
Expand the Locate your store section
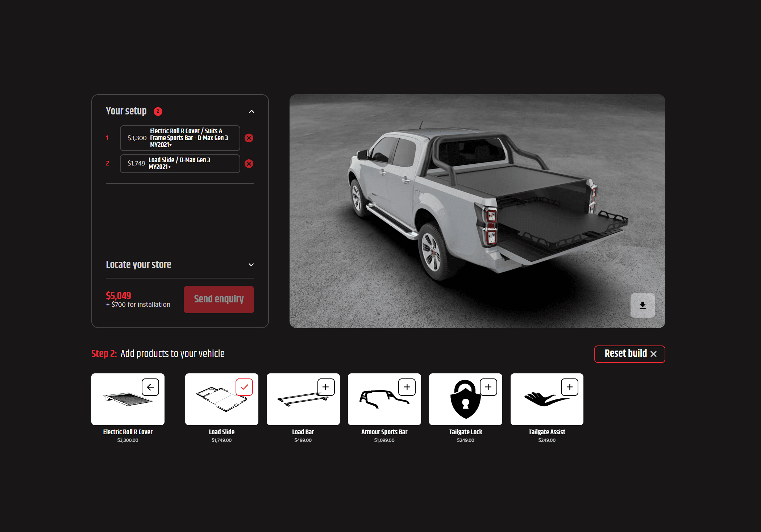point(251,265)
